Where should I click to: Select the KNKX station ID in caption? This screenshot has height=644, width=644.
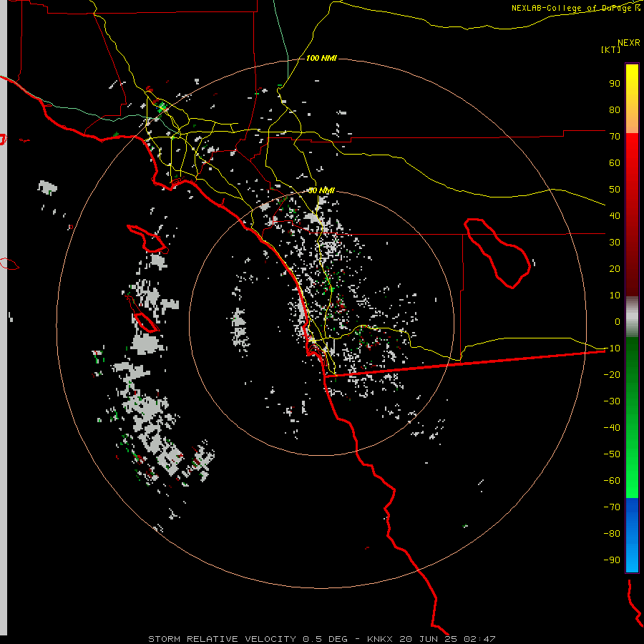click(x=380, y=639)
